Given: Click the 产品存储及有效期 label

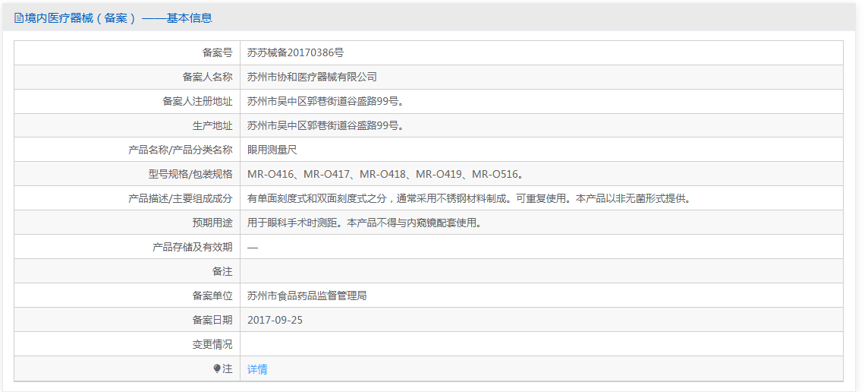Looking at the screenshot, I should pos(193,248).
